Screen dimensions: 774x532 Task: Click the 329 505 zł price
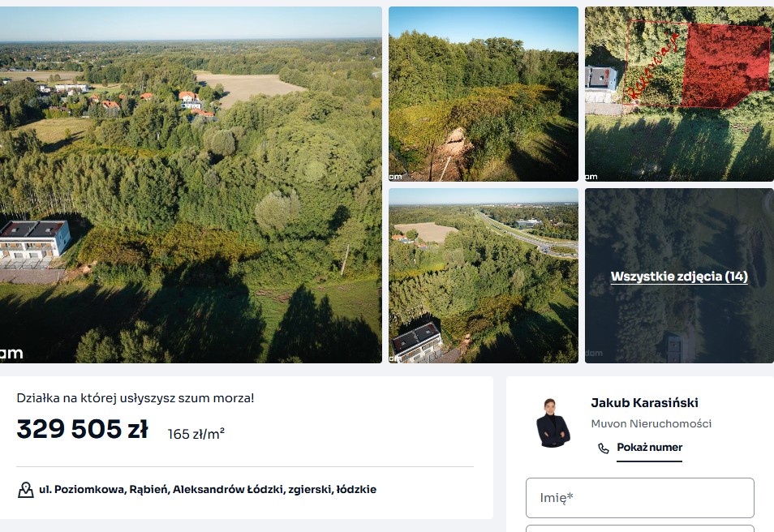click(82, 429)
